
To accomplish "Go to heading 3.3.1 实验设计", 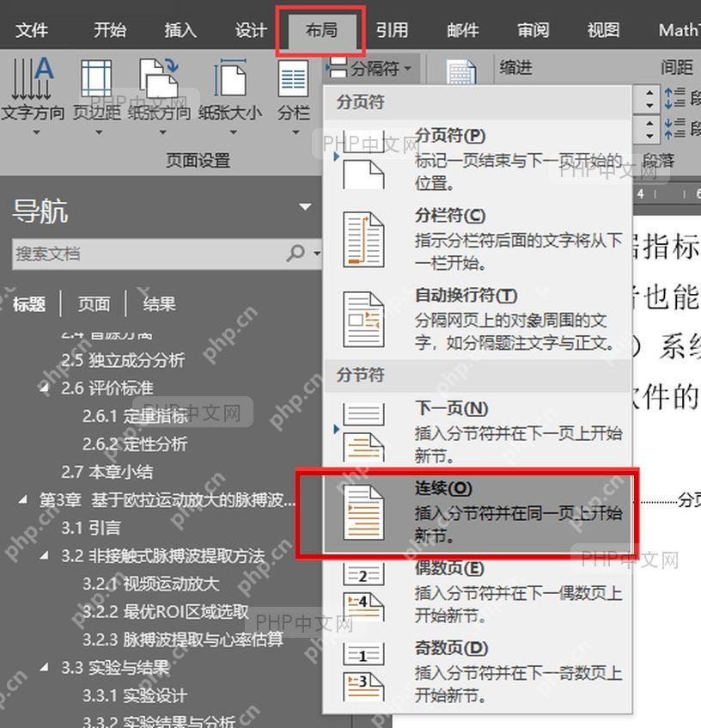I will pyautogui.click(x=135, y=695).
